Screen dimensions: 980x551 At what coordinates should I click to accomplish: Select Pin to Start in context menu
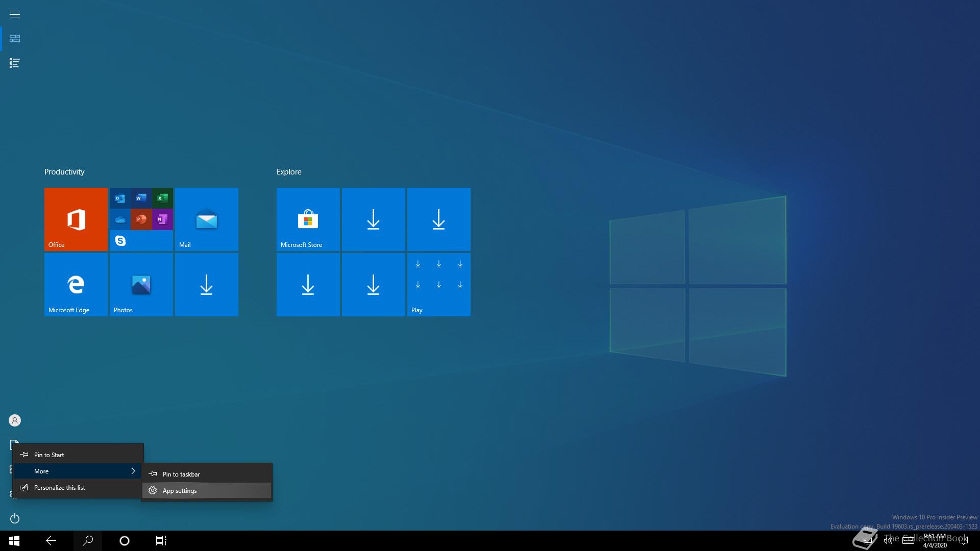(x=78, y=455)
